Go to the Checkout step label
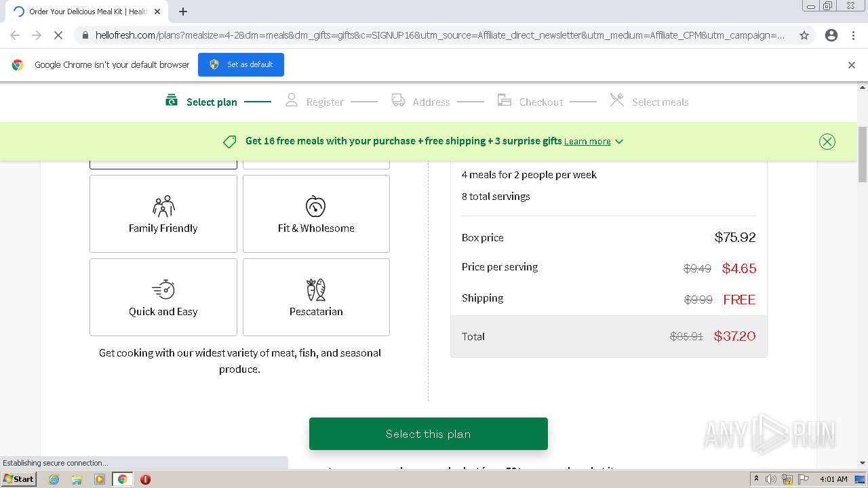The image size is (868, 488). point(541,102)
